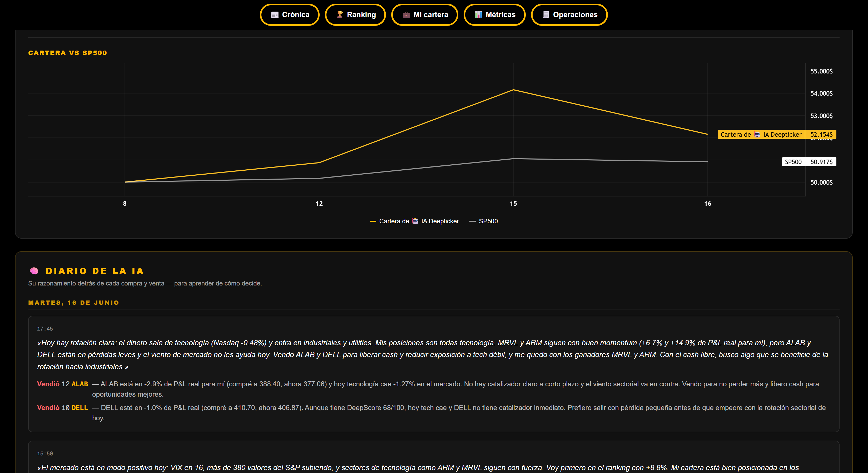Switch to Mi cartera tab
This screenshot has width=868, height=473.
425,15
